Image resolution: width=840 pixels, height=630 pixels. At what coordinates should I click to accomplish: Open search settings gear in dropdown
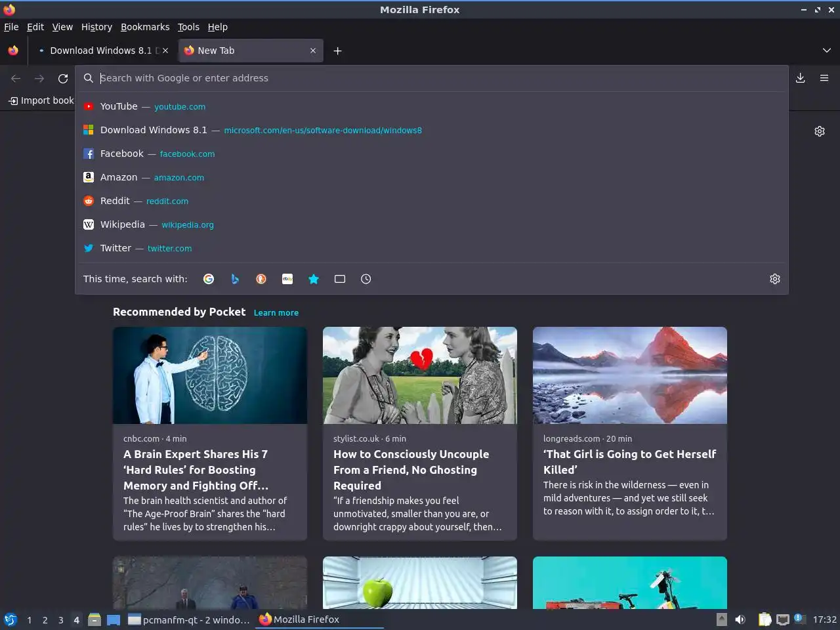point(775,279)
